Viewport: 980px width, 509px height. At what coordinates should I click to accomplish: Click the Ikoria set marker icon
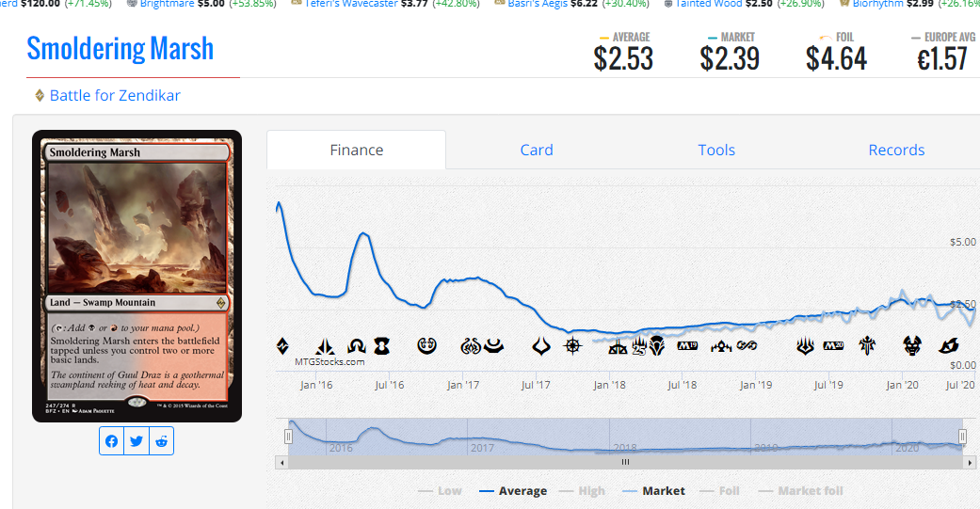pos(949,345)
